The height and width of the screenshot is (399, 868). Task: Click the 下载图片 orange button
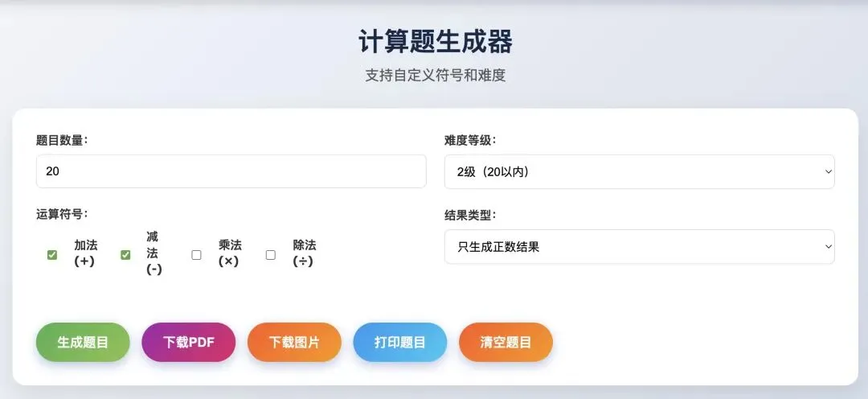[x=294, y=342]
